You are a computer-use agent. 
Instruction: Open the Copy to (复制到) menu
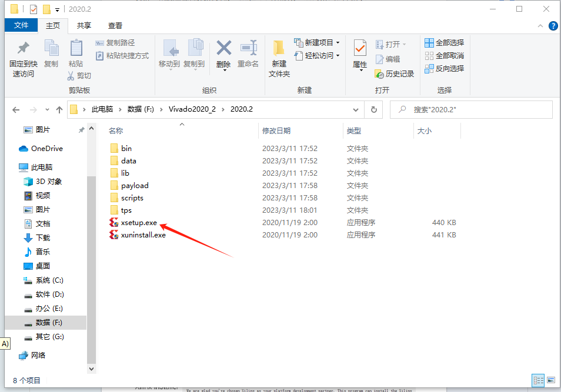(194, 53)
